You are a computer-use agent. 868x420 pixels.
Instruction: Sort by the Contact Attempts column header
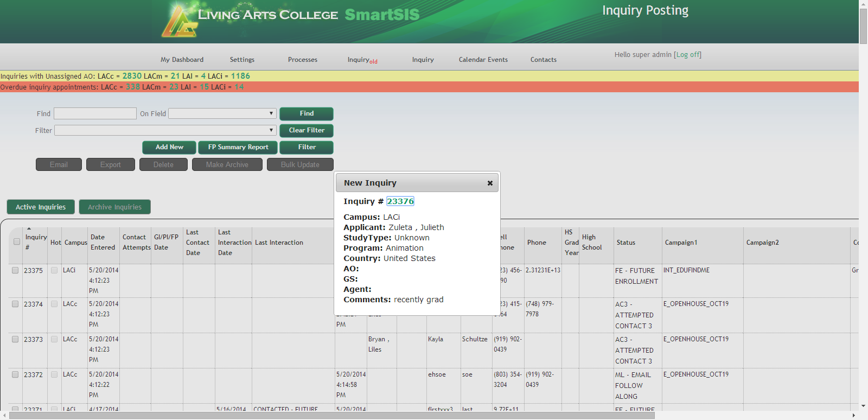137,242
